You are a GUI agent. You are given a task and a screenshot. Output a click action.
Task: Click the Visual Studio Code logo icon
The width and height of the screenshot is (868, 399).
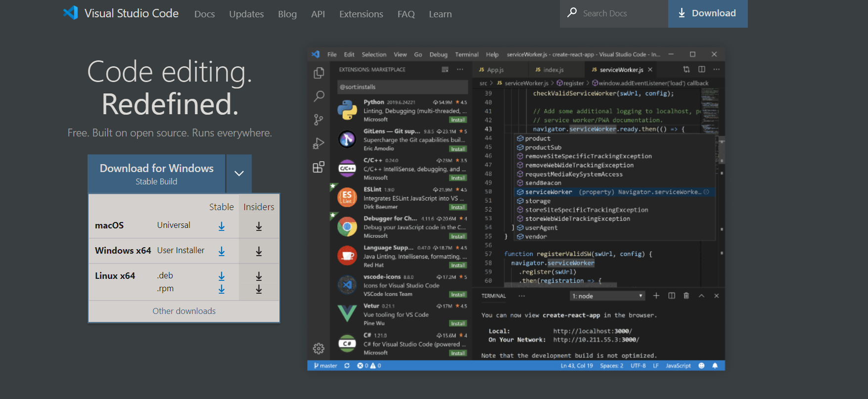pyautogui.click(x=71, y=13)
